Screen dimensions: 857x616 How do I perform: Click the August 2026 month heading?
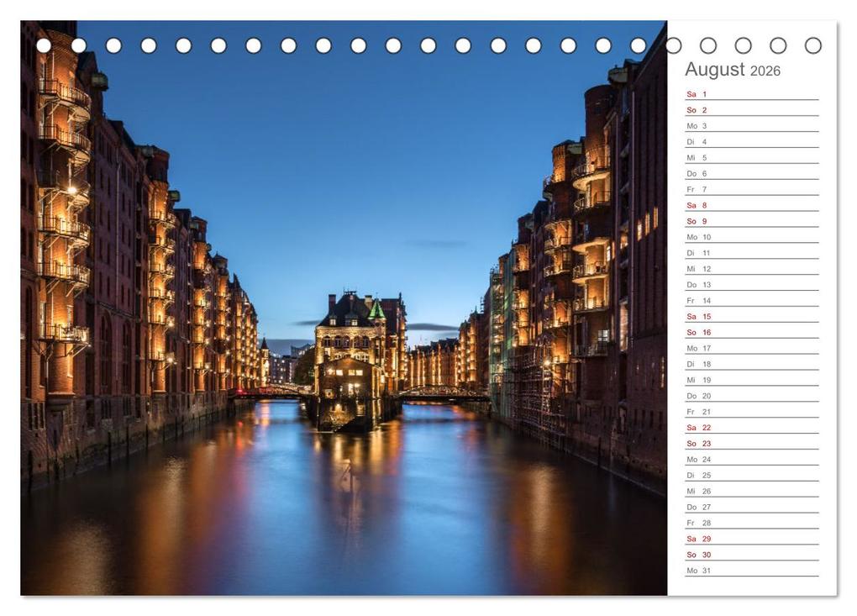coord(733,70)
